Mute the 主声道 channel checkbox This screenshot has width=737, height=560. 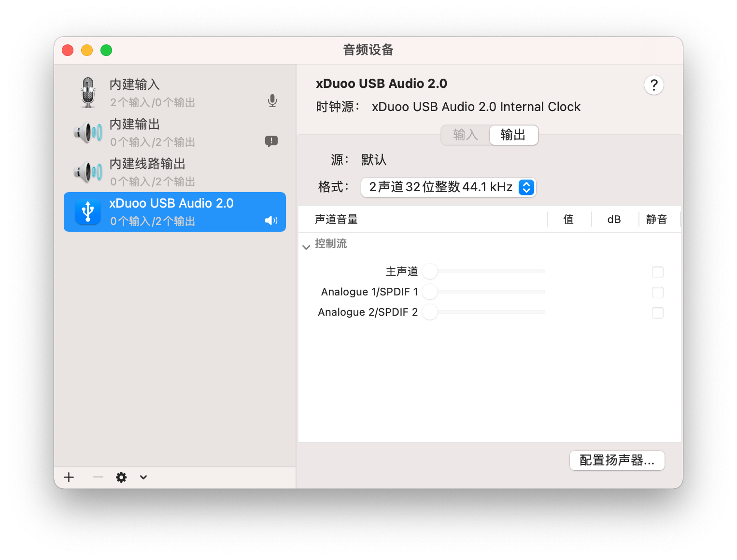pyautogui.click(x=658, y=272)
